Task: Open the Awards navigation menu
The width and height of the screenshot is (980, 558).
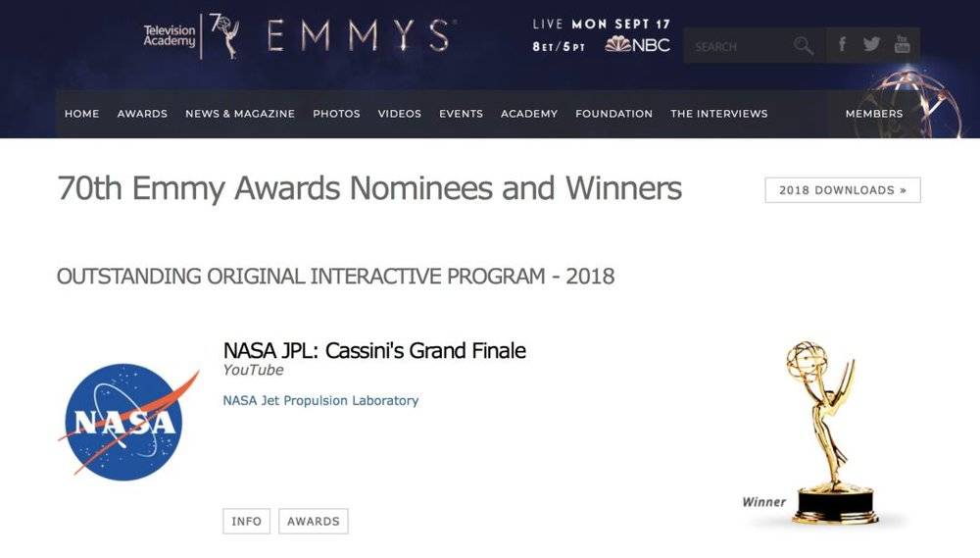Action: [142, 114]
